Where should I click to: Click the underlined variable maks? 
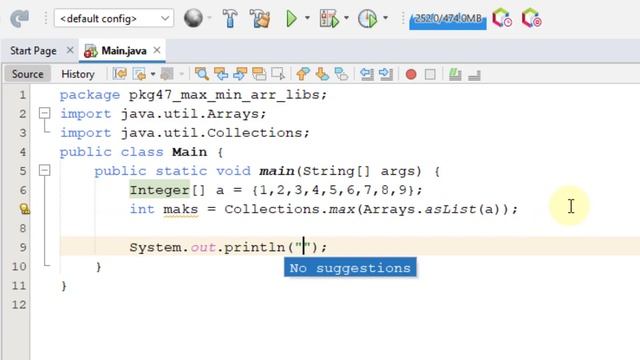(x=180, y=209)
